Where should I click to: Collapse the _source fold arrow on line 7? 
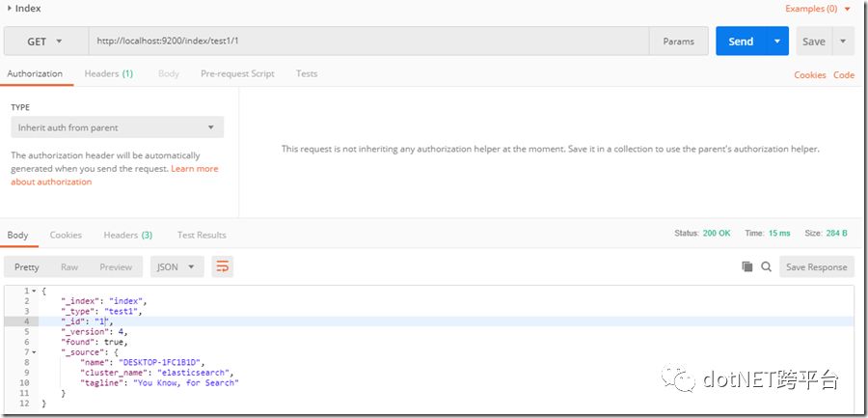pyautogui.click(x=35, y=352)
